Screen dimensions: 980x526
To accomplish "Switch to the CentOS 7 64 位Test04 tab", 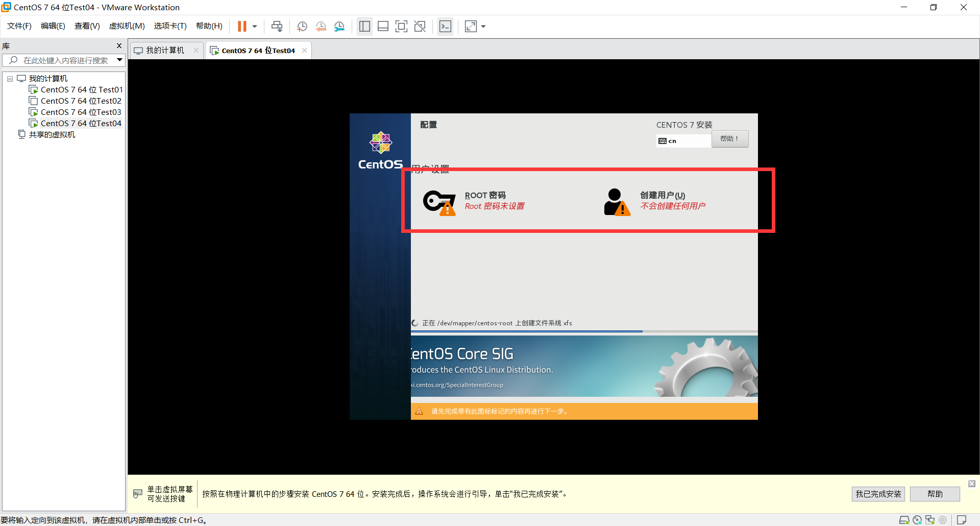I will pyautogui.click(x=258, y=51).
